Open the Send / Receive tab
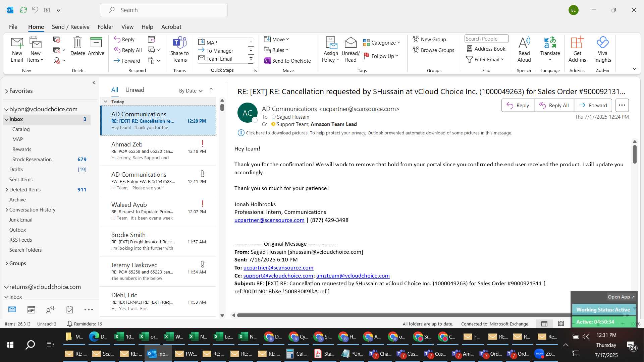This screenshot has height=362, width=644. (70, 27)
